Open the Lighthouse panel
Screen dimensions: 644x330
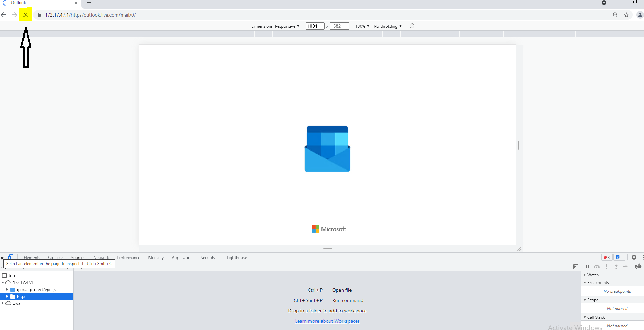237,257
